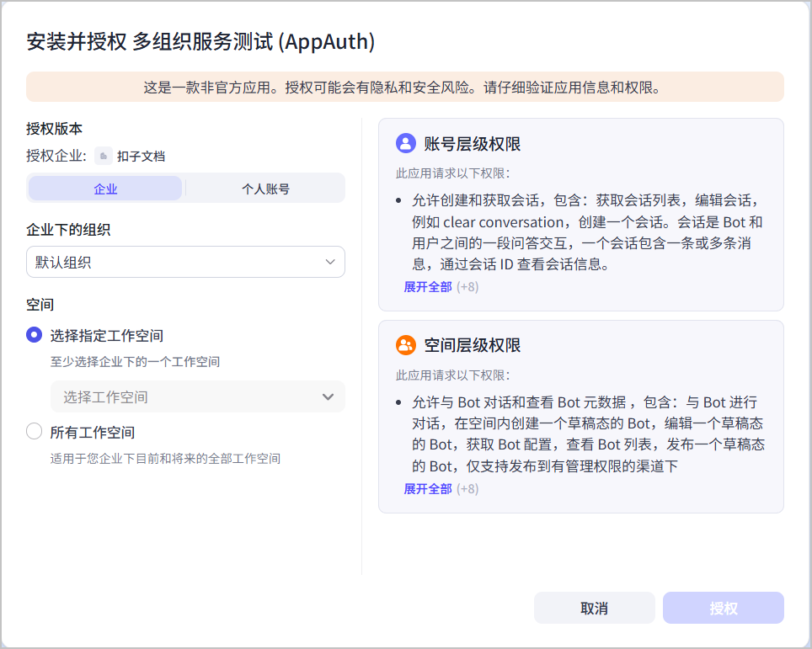812x649 pixels.
Task: Click the 账号层级权限 heading
Action: pyautogui.click(x=472, y=144)
